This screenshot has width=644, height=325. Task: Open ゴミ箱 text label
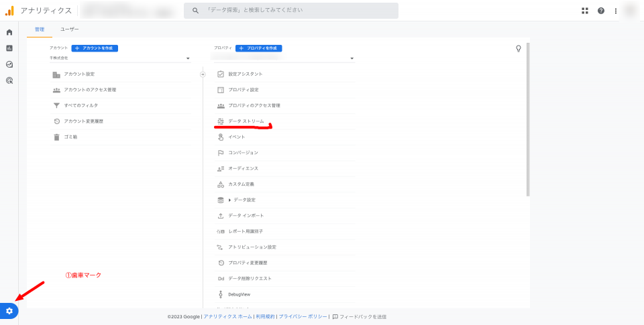pos(70,137)
